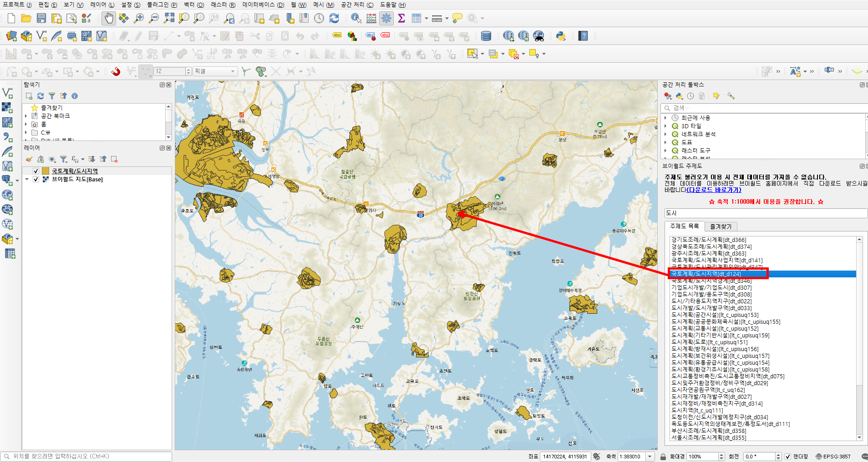Open the 픽셀 snapping unit dropdown

coord(215,71)
